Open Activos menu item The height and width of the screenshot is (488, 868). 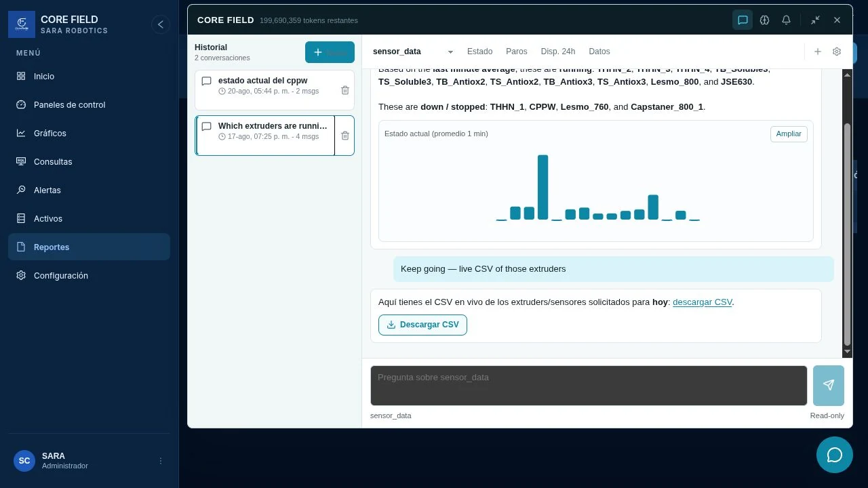89,219
